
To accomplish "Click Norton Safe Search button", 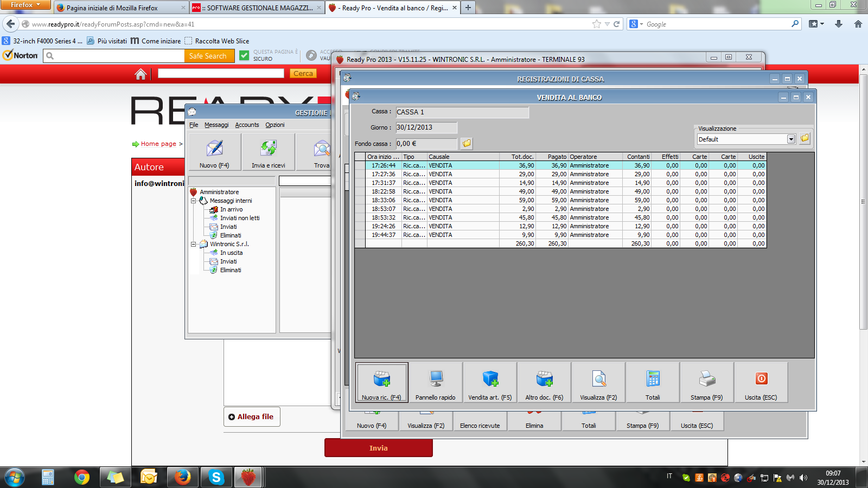I will point(208,56).
